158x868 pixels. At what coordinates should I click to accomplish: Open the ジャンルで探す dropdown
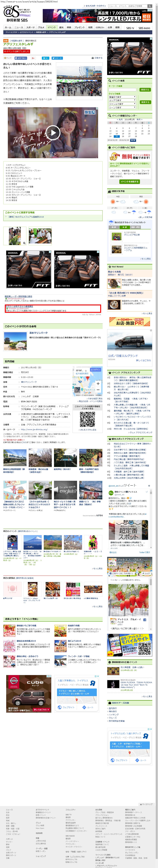click(122, 104)
